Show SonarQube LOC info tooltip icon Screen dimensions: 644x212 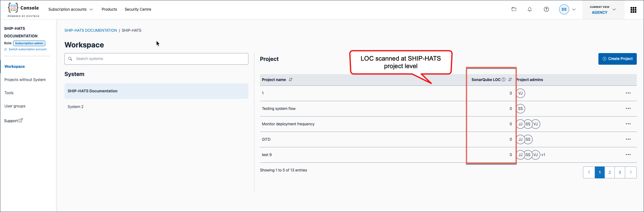(x=503, y=80)
